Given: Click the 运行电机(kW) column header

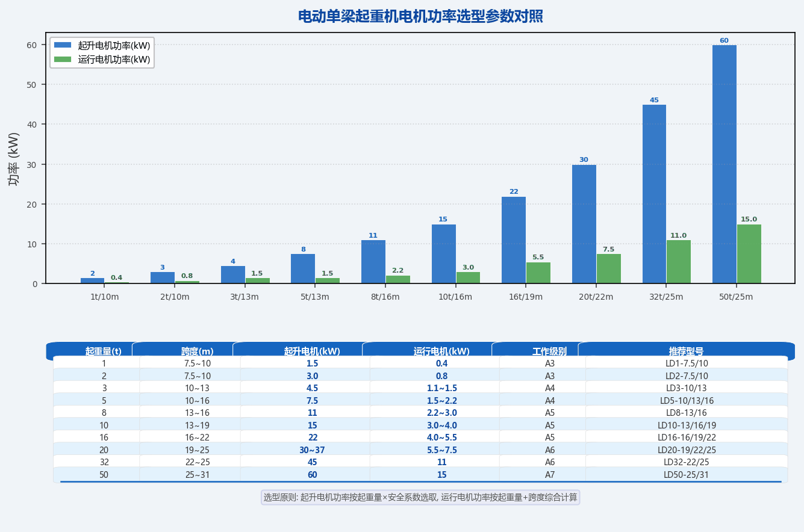Looking at the screenshot, I should (441, 351).
